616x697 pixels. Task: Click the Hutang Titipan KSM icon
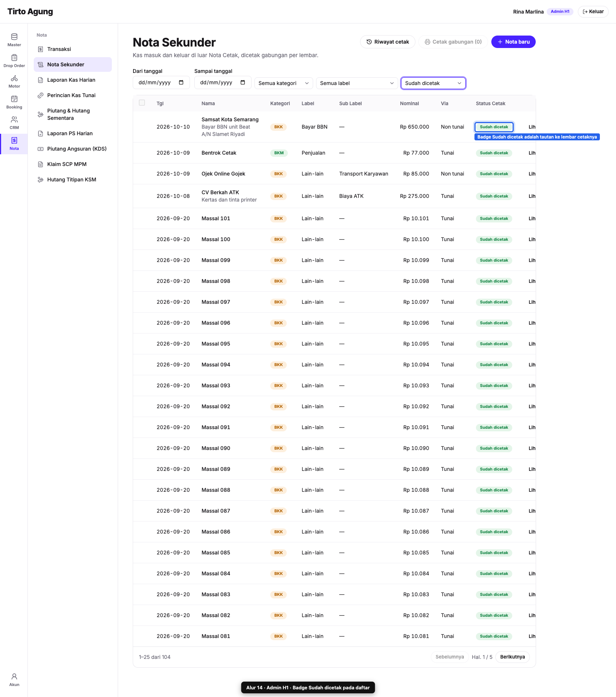41,180
